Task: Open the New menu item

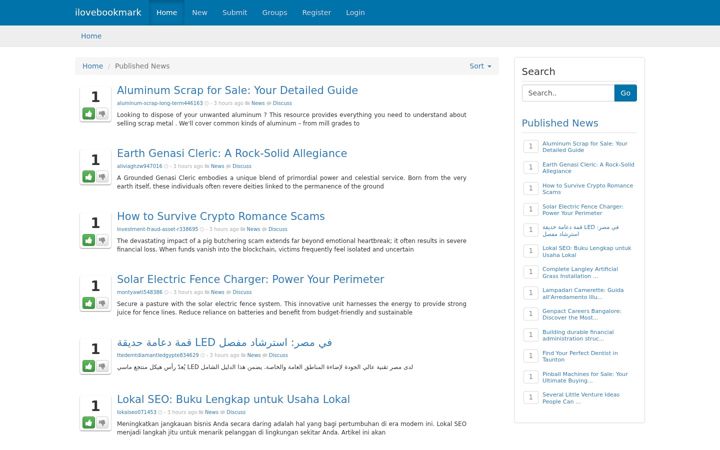Action: pyautogui.click(x=199, y=12)
